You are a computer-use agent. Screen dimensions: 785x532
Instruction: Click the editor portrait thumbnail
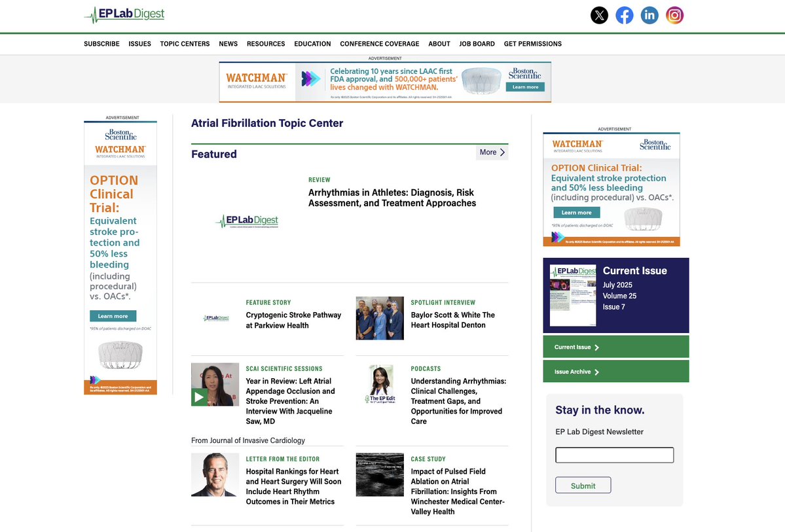point(215,474)
